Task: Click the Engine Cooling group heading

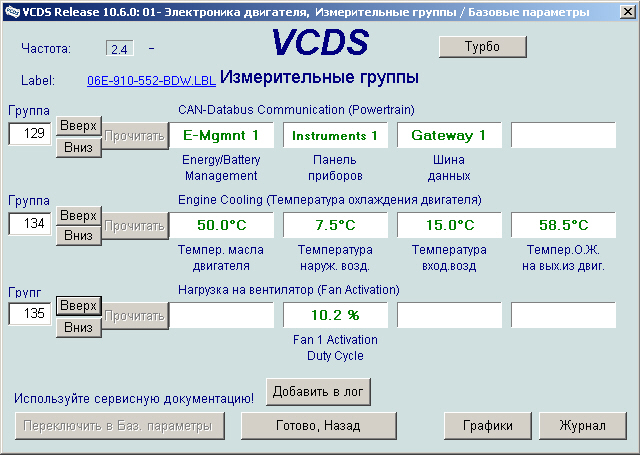Action: click(x=330, y=200)
